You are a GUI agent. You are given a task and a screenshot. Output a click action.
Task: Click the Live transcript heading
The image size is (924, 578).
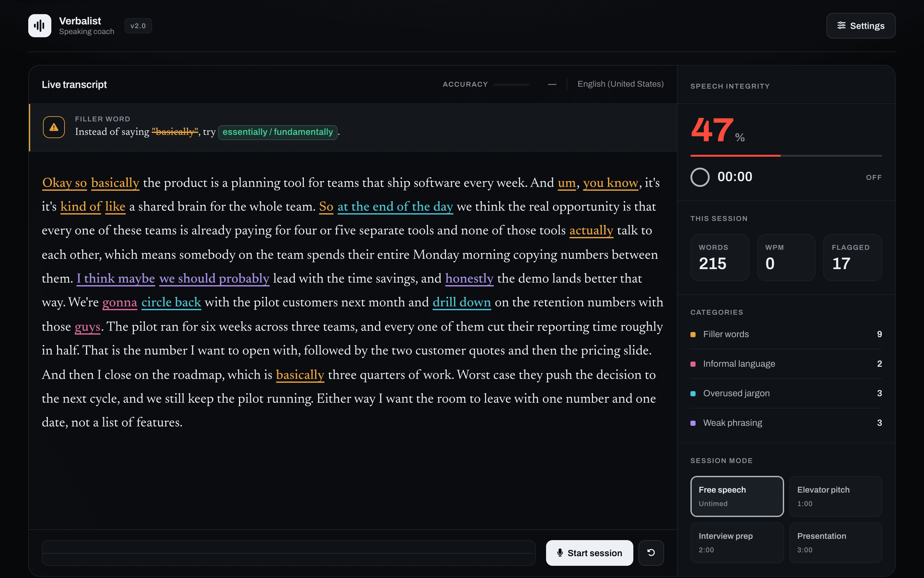[74, 84]
